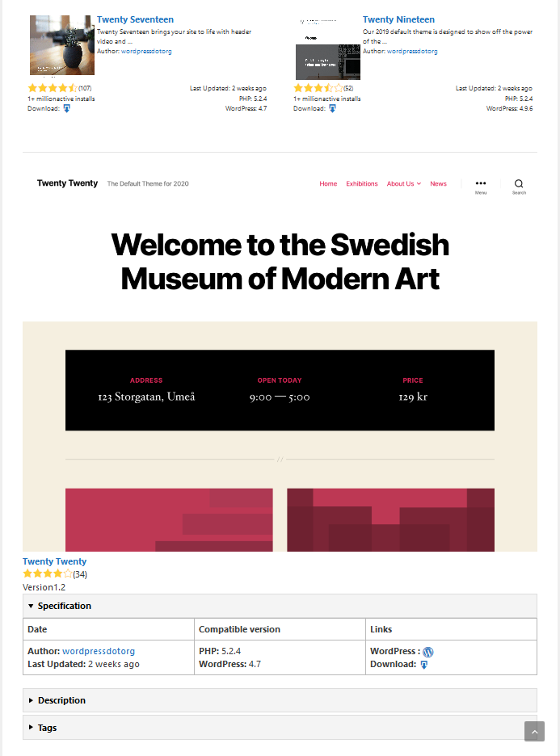Viewport: 560px width, 756px height.
Task: Click the scroll-to-top arrow button
Action: 534,732
